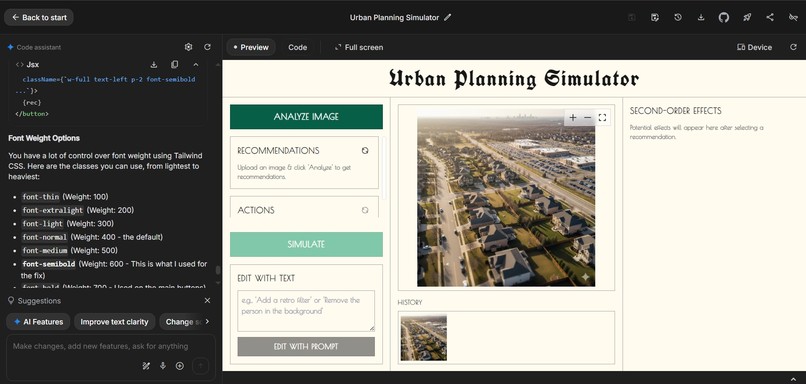Image resolution: width=806 pixels, height=384 pixels.
Task: Click the HISTORY label
Action: 410,302
